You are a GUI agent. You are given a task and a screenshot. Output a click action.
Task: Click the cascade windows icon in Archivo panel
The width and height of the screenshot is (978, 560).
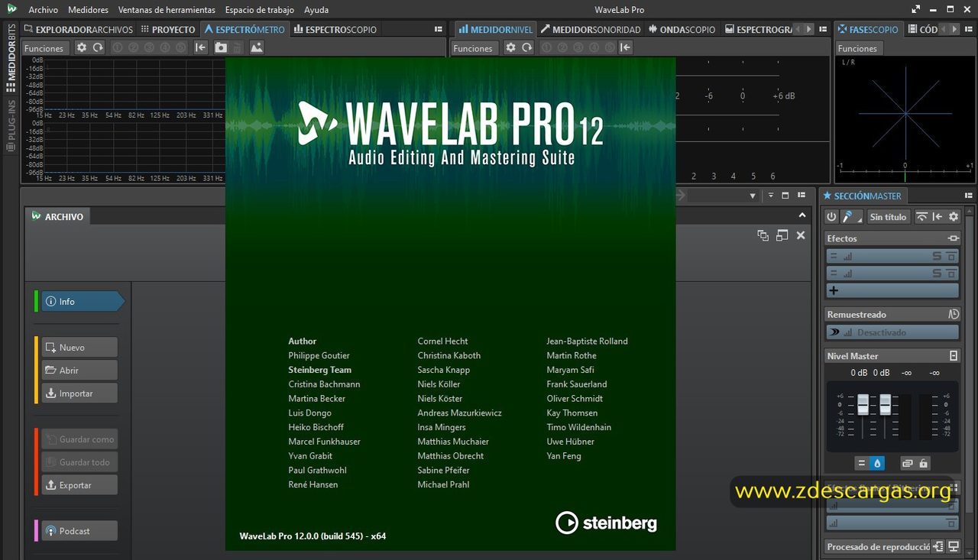pyautogui.click(x=763, y=235)
